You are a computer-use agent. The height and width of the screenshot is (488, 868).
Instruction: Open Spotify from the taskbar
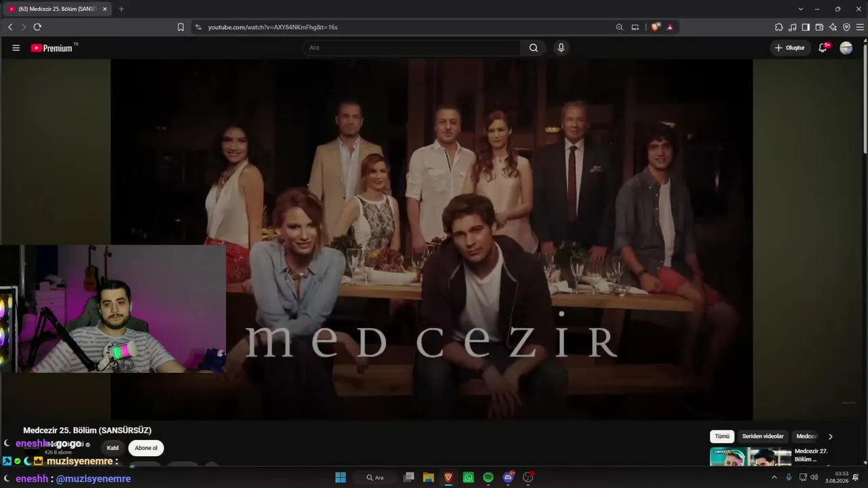tap(488, 477)
